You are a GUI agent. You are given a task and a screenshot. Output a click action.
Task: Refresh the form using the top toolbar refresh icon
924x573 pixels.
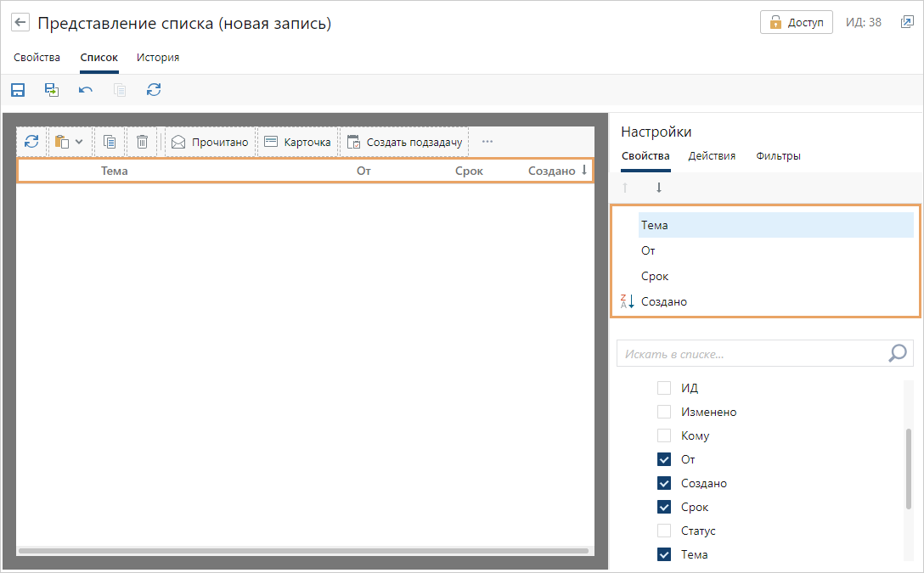tap(154, 90)
